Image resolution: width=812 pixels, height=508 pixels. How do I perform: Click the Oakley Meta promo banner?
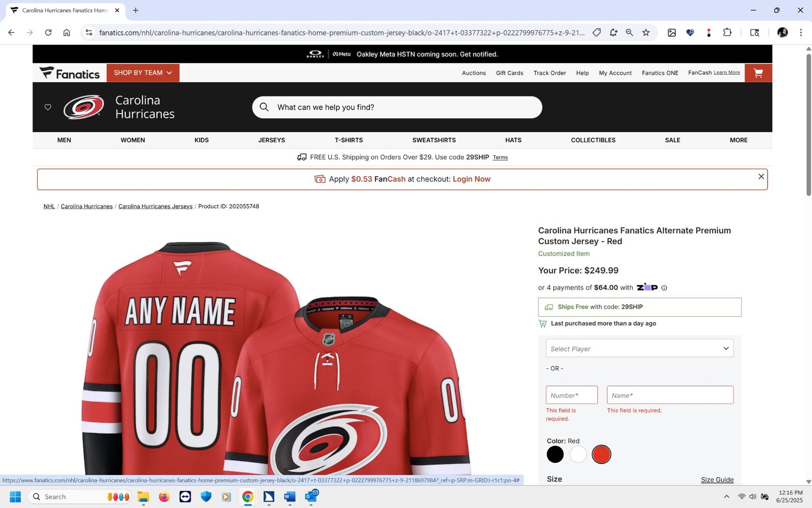click(402, 54)
